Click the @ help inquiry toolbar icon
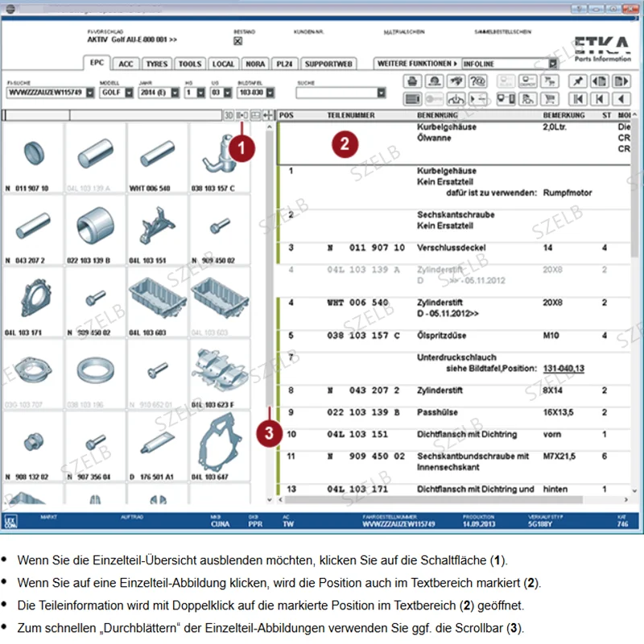The width and height of the screenshot is (644, 644). (477, 81)
